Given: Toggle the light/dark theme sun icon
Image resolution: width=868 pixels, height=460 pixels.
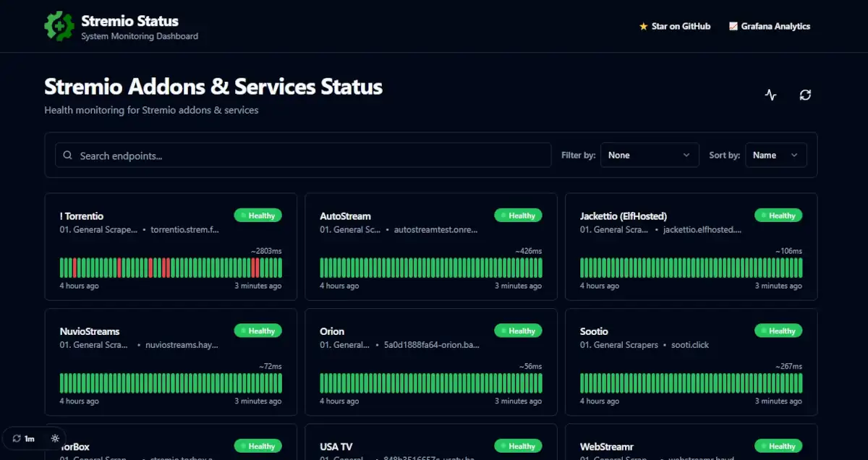Looking at the screenshot, I should 54,438.
